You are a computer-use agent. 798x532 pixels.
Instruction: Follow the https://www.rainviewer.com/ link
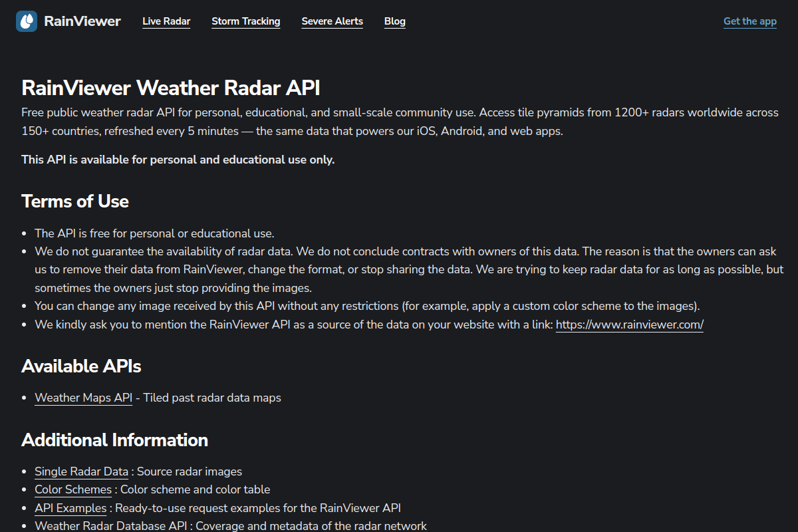coord(630,325)
